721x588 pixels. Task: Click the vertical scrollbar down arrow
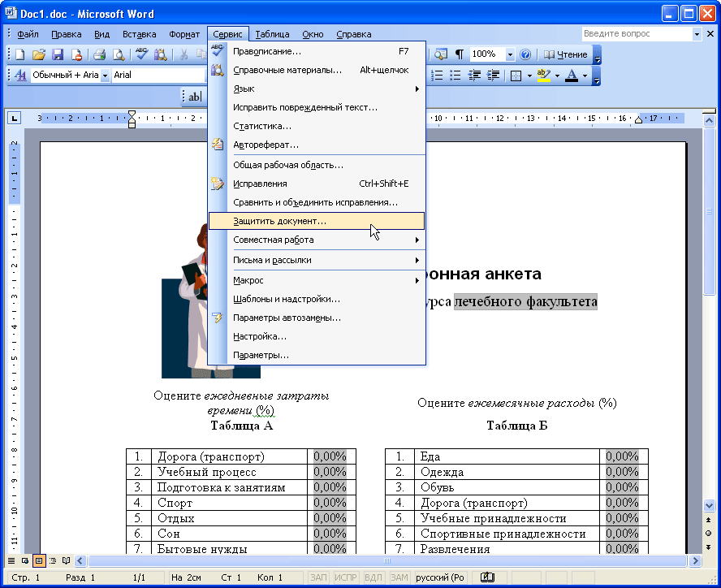[709, 505]
